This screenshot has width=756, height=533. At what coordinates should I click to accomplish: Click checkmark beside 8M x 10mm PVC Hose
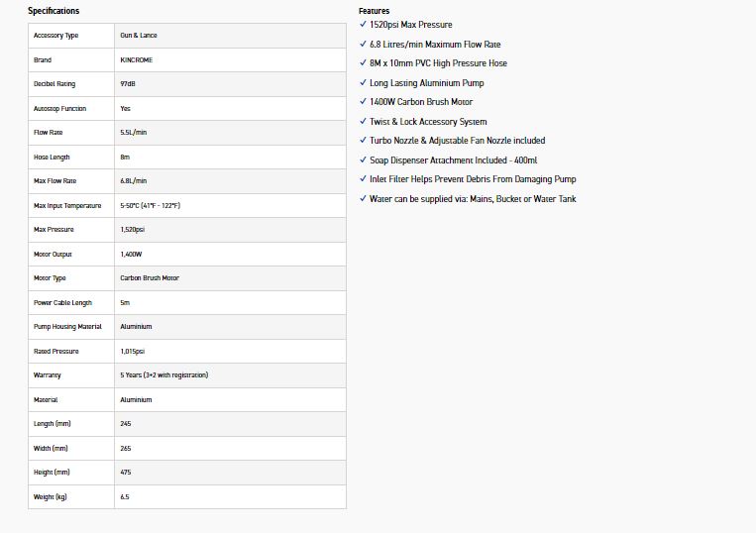tap(363, 62)
